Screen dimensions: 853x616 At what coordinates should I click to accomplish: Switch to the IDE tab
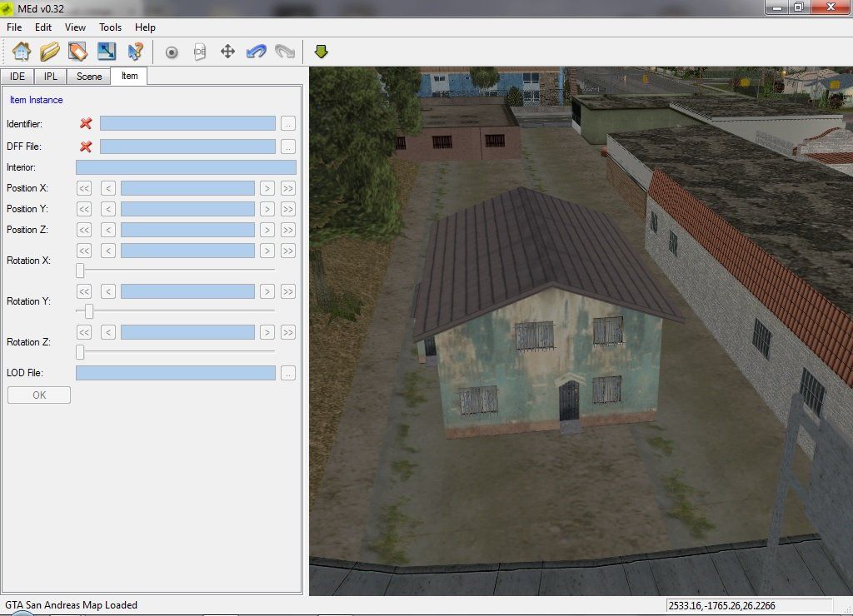pyautogui.click(x=17, y=77)
